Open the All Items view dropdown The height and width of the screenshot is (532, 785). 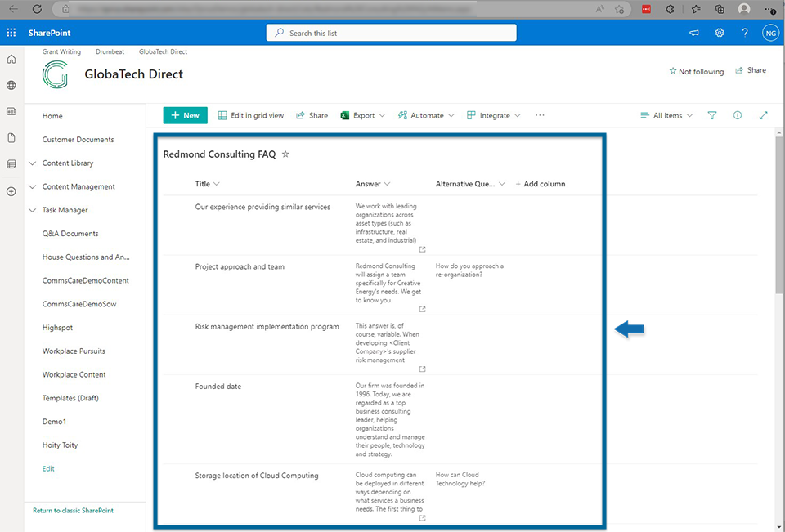click(x=667, y=115)
